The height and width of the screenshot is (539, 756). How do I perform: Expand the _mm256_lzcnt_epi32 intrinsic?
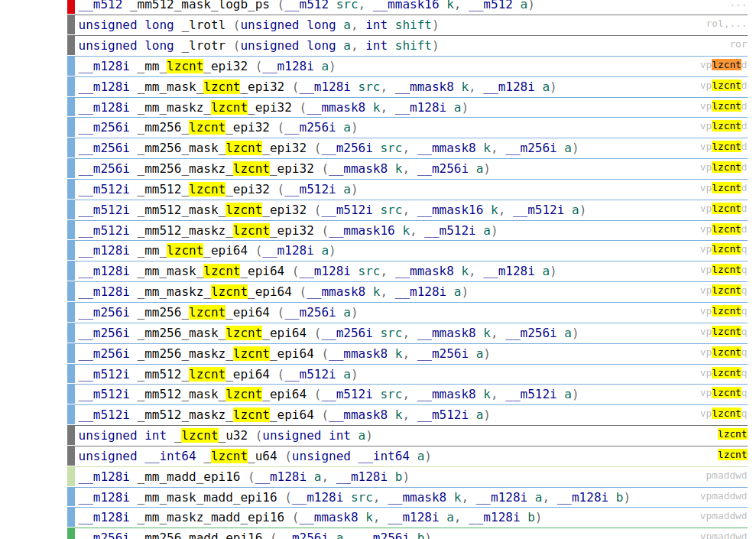tap(407, 128)
